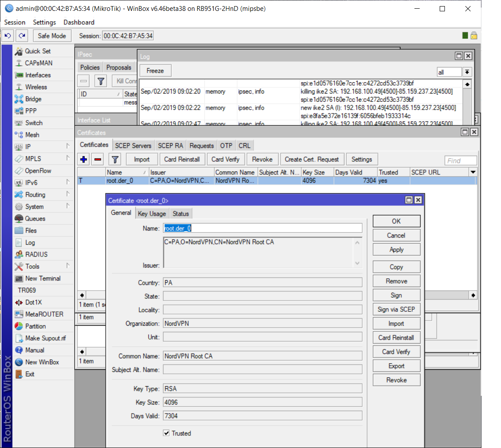Click the Make Supout.rif sidebar item
The width and height of the screenshot is (501, 448).
click(45, 338)
